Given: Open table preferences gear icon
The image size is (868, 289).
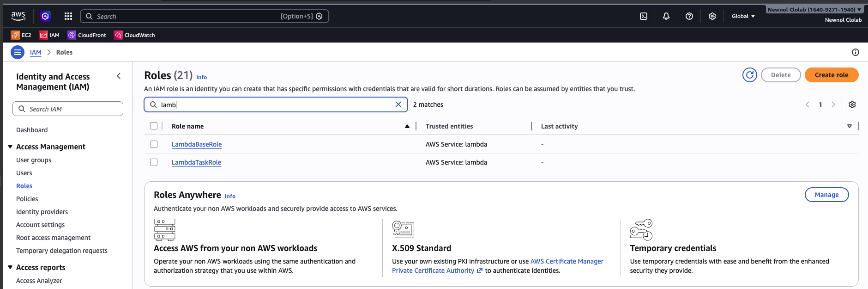Looking at the screenshot, I should pos(852,105).
